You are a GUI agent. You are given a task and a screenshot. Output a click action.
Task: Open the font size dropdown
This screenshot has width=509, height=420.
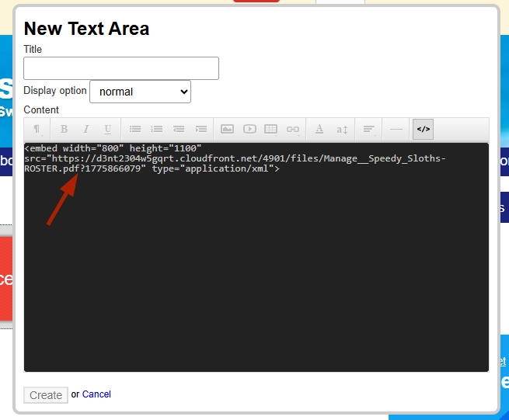[x=342, y=130]
